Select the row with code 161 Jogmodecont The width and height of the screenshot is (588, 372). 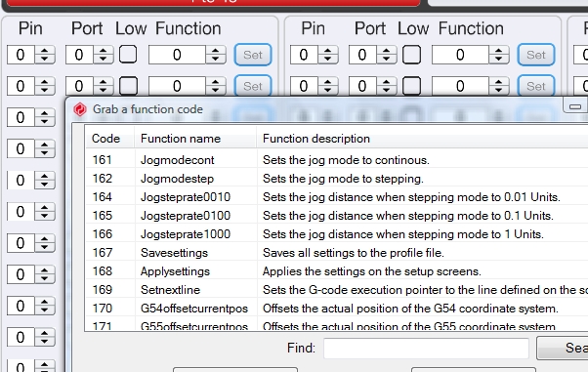tap(337, 160)
